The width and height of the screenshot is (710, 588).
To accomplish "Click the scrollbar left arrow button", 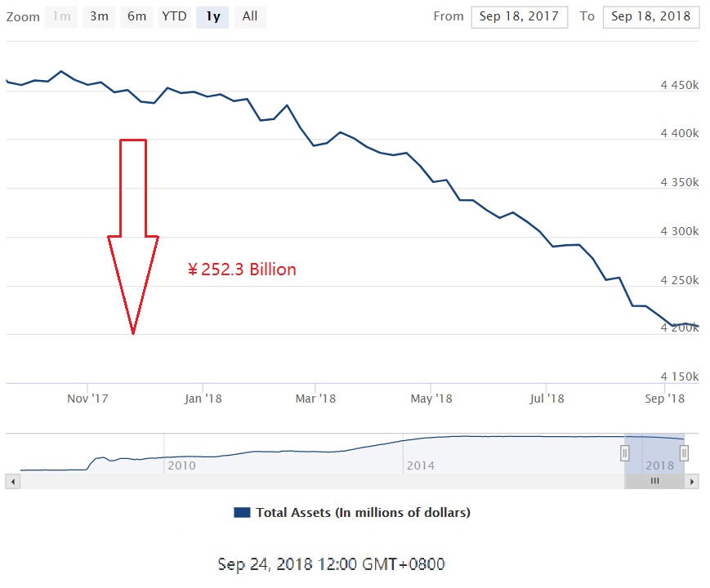I will pos(11,482).
